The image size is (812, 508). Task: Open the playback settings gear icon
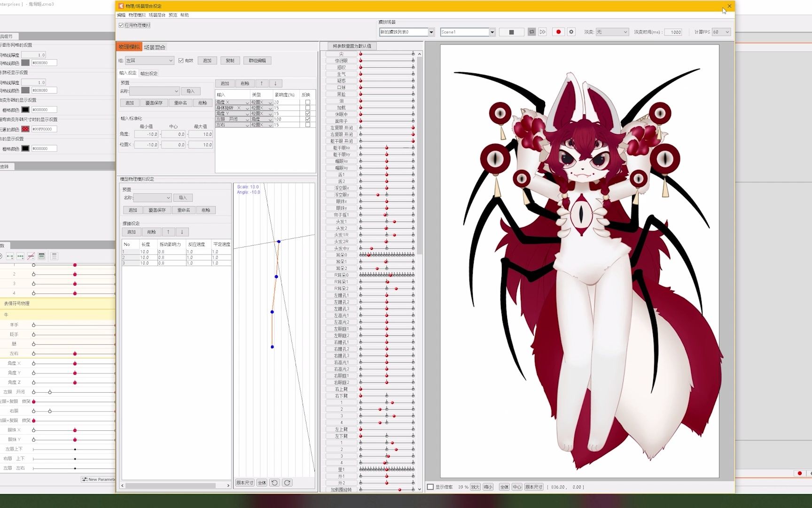tap(571, 32)
